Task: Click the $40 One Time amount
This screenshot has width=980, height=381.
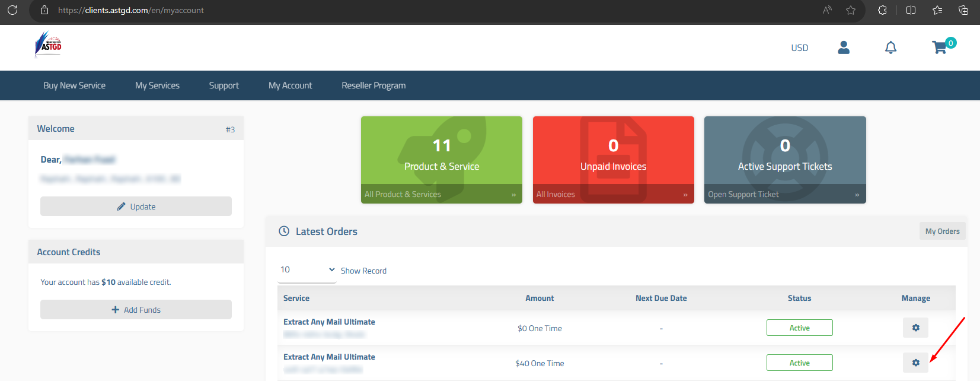Action: point(540,363)
